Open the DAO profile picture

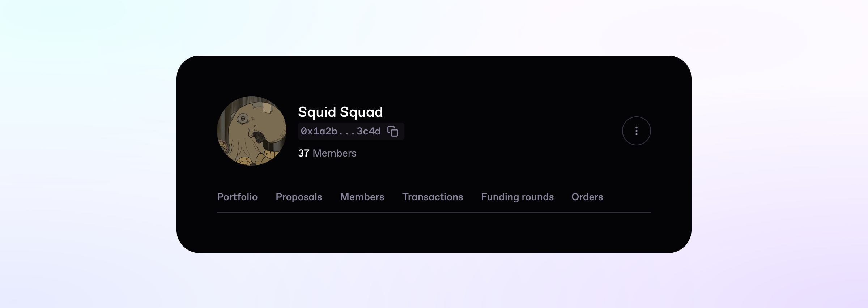pos(252,131)
